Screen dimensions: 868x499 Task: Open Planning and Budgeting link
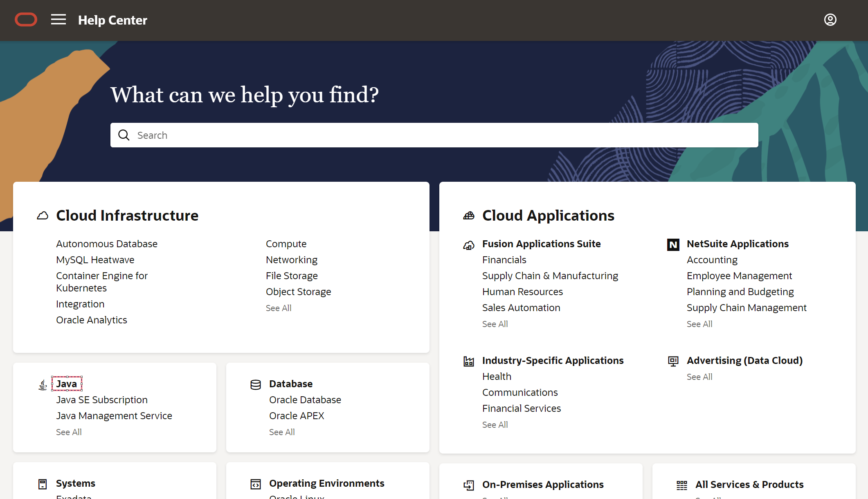click(740, 292)
